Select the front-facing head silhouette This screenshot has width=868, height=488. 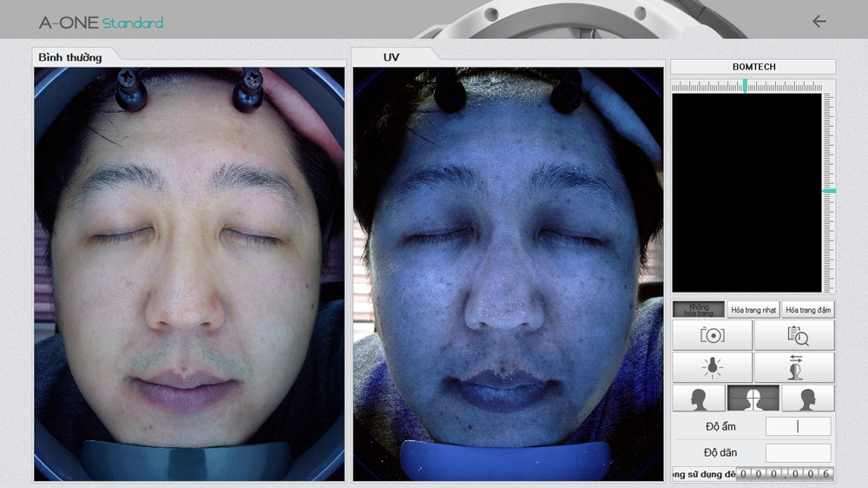coord(753,399)
